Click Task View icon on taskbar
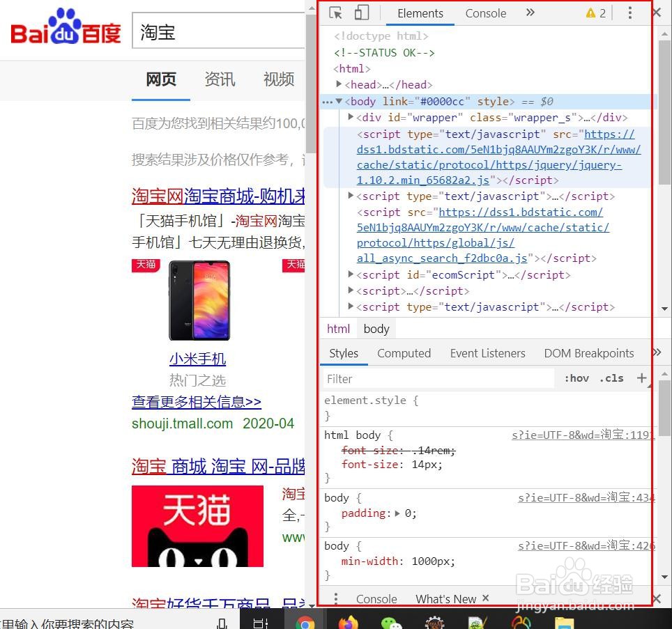 click(261, 623)
